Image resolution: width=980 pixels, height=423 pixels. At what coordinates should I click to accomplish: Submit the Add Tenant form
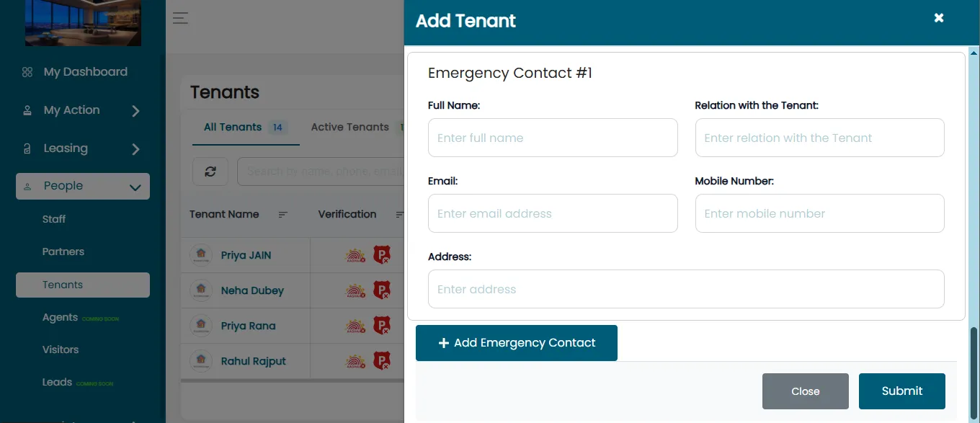point(902,391)
